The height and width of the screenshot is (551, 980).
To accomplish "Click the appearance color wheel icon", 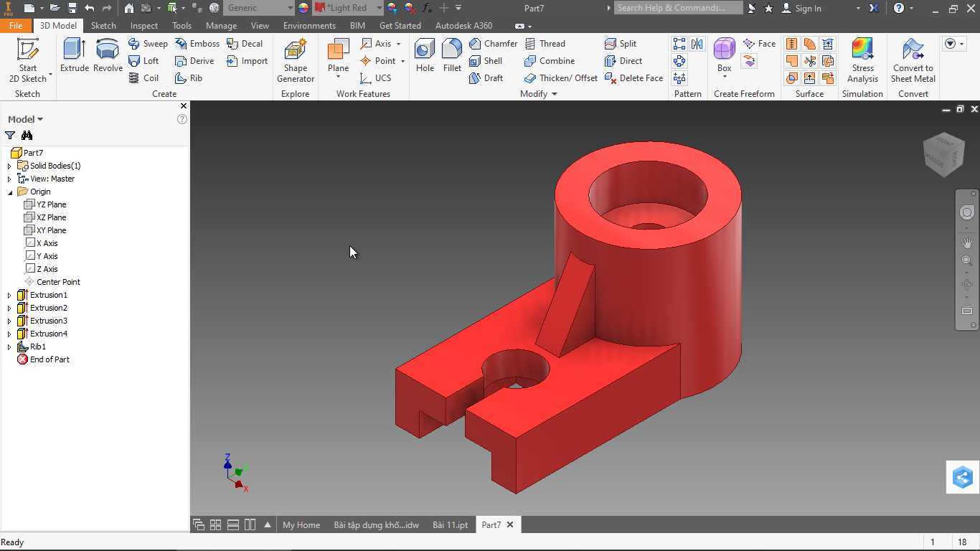I will pos(303,8).
